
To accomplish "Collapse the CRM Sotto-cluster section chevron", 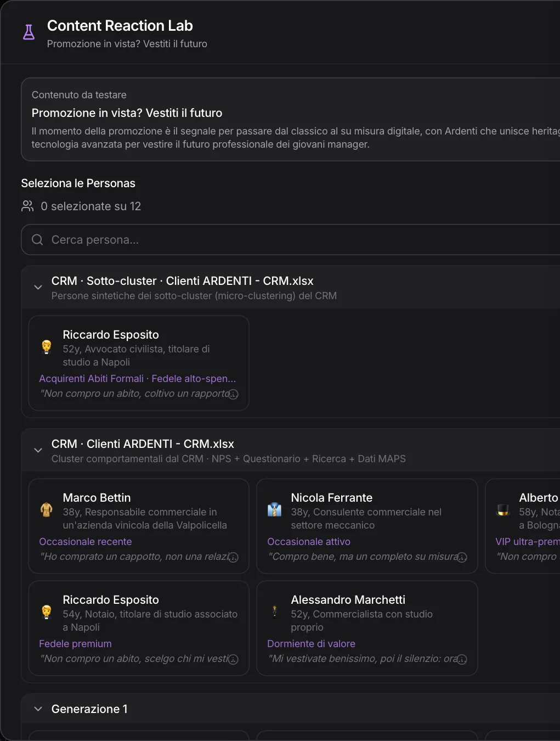I will [38, 287].
